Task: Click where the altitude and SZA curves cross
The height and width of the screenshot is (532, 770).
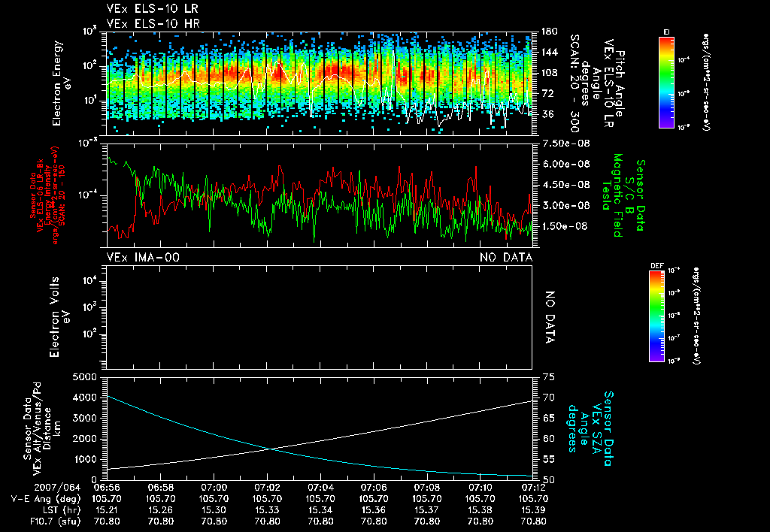Action: (271, 449)
